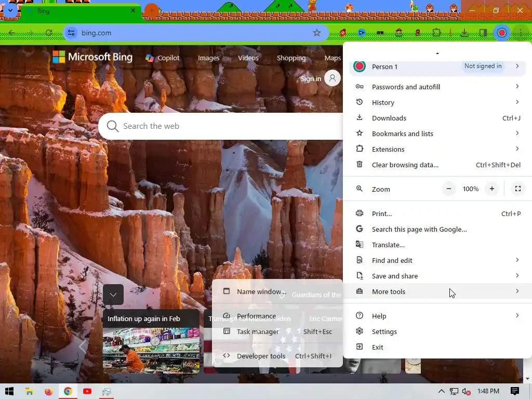
Task: Click the Microsoft Bing logo
Action: 92,57
